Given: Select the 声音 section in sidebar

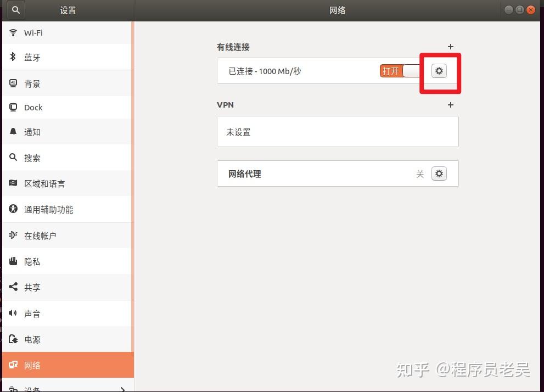Looking at the screenshot, I should pyautogui.click(x=33, y=313).
